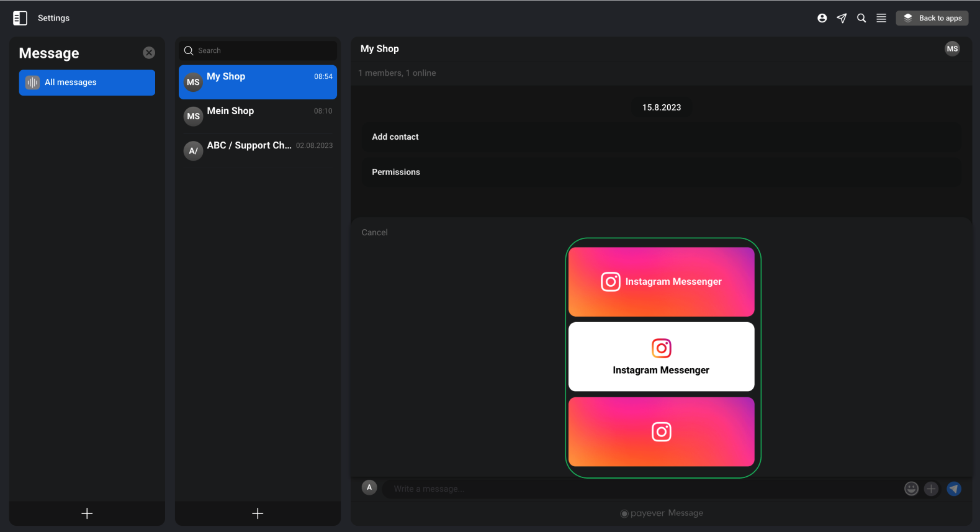Click Cancel in the integration picker
980x532 pixels.
click(375, 232)
